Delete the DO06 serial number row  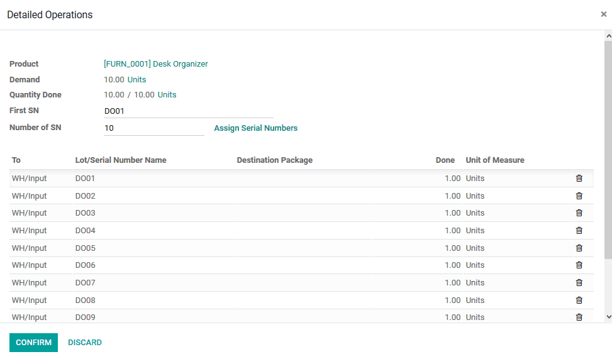click(x=579, y=265)
